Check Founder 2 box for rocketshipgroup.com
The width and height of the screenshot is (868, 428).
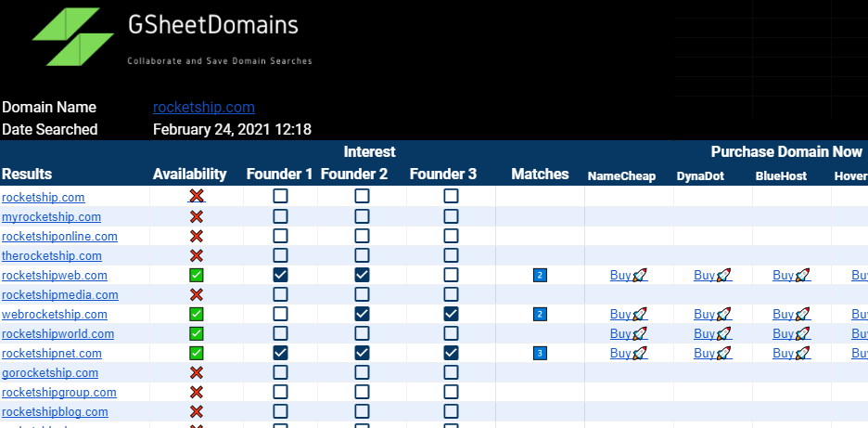coord(362,392)
